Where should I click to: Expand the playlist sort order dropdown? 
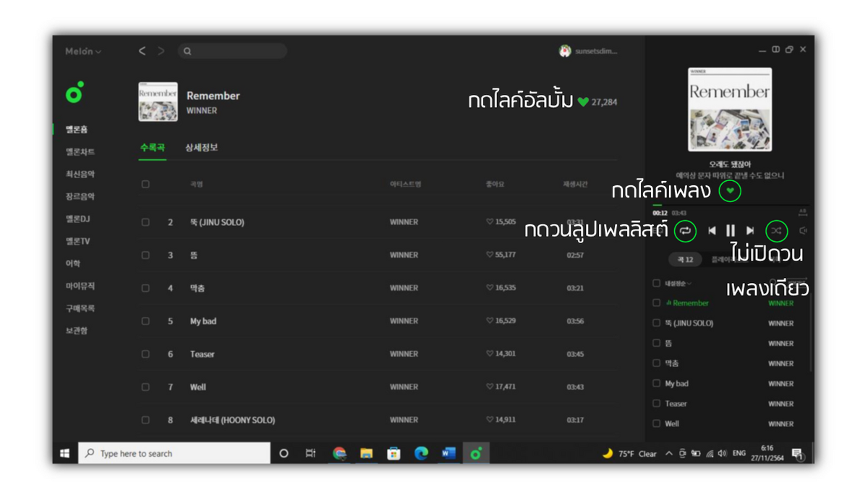click(678, 283)
